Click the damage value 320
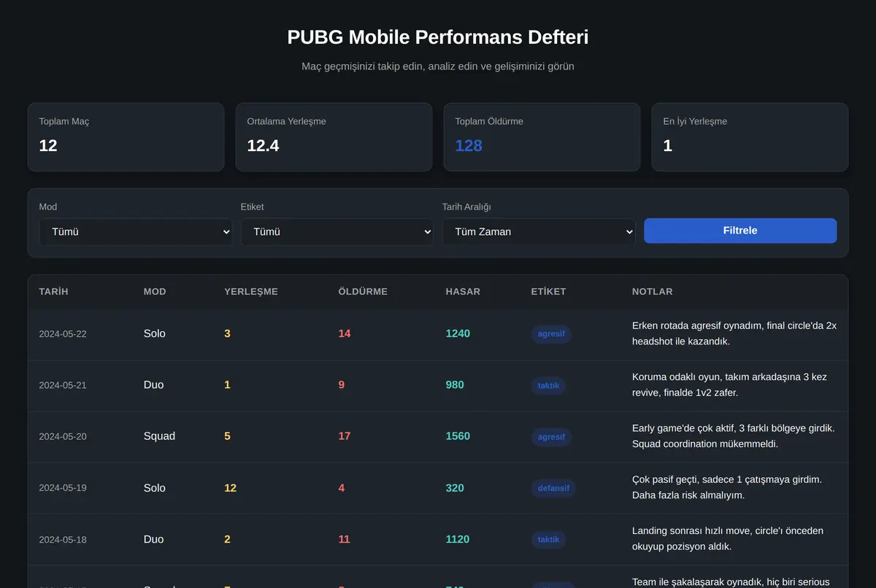The image size is (876, 588). [x=455, y=487]
